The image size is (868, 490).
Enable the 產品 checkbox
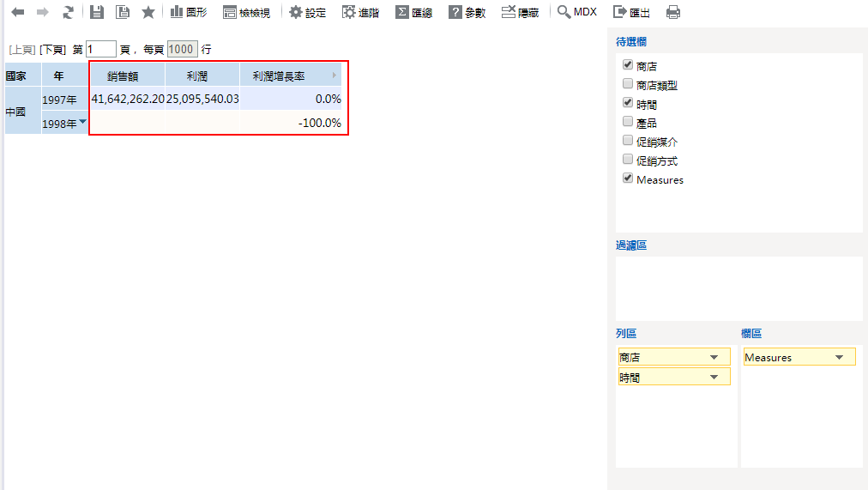point(628,122)
